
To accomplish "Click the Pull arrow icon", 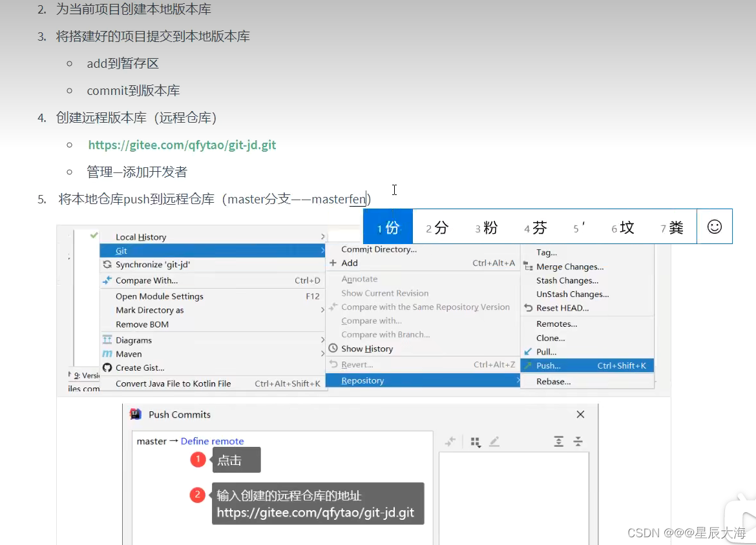I will (528, 351).
